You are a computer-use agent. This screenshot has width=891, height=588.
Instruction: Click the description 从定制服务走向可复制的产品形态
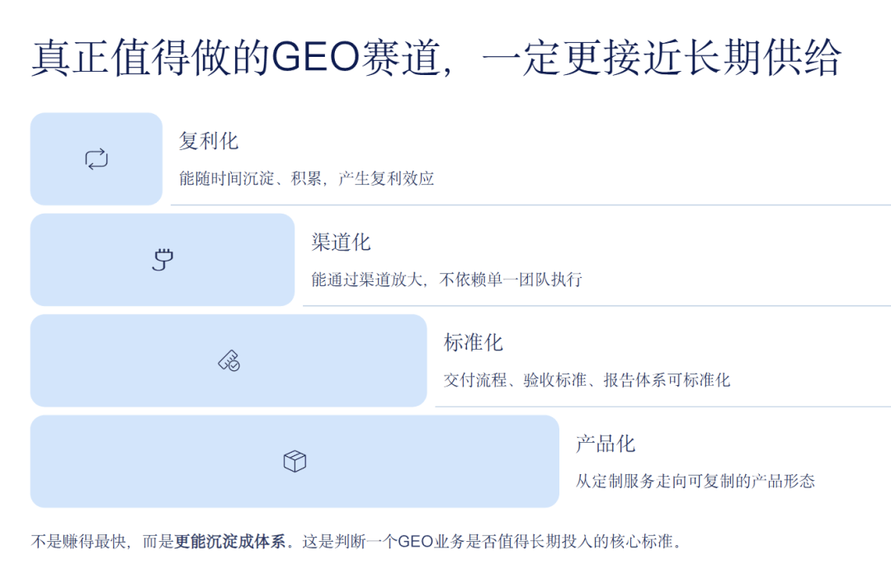point(695,481)
